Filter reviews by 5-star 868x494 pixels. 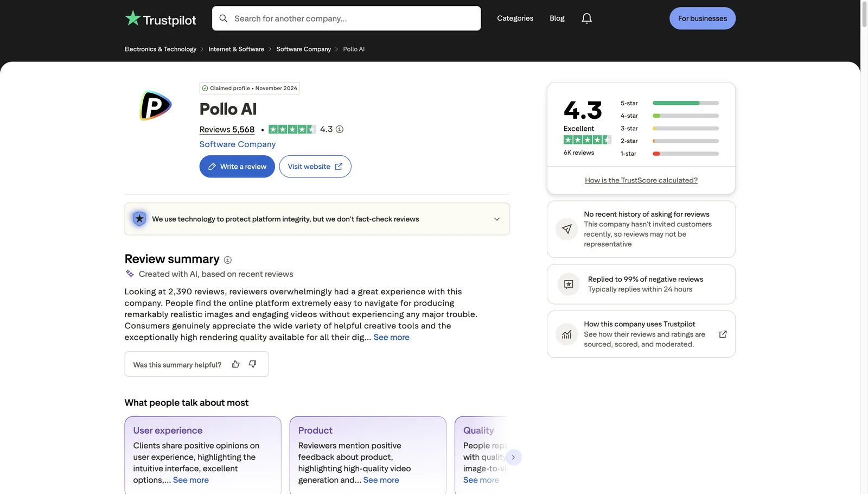[669, 103]
